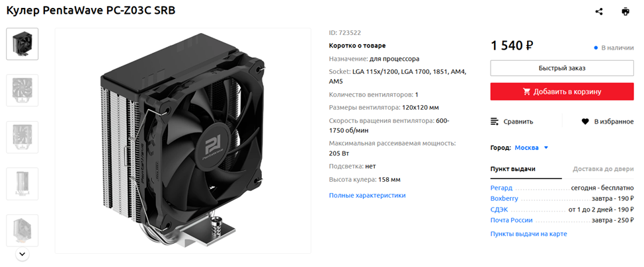Click Быстрый заказ button
Screen dimensions: 644x267
(x=562, y=68)
